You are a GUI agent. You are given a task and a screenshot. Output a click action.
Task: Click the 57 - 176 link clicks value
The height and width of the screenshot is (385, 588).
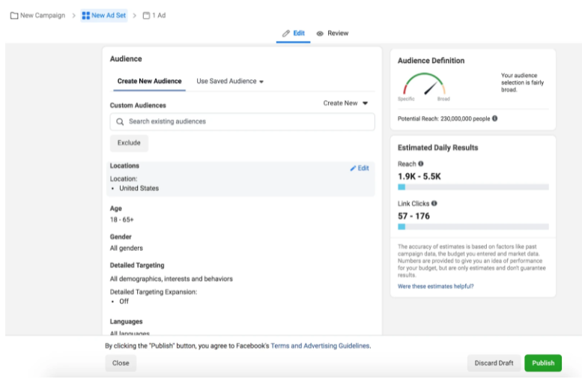click(x=413, y=216)
